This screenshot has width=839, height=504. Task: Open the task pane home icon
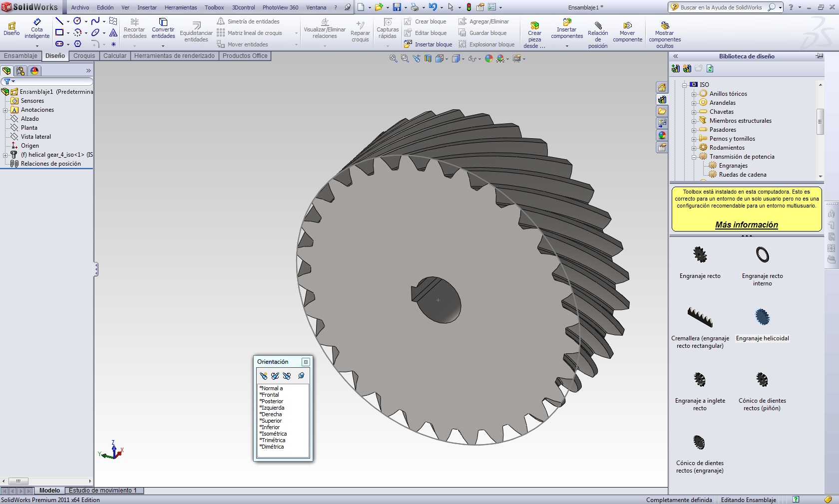[x=662, y=88]
